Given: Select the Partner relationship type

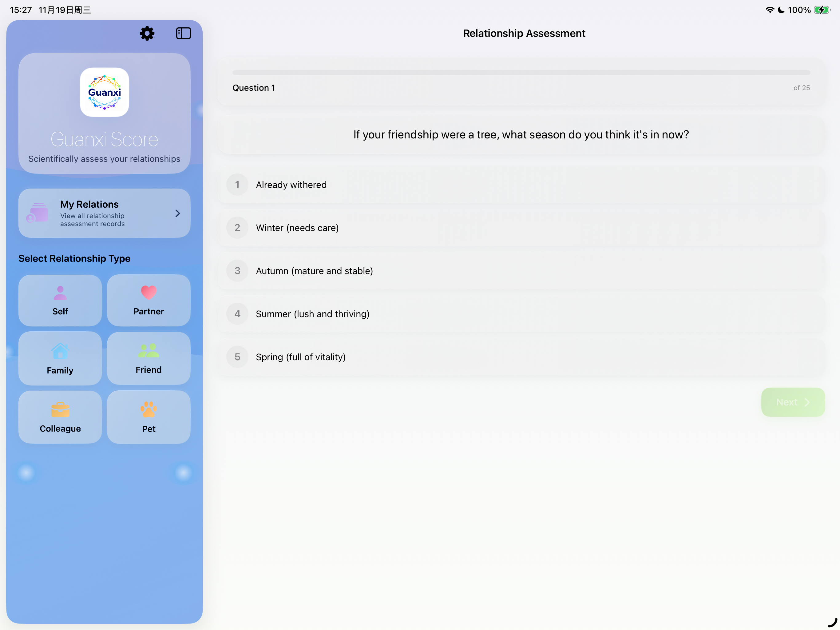Looking at the screenshot, I should (149, 300).
